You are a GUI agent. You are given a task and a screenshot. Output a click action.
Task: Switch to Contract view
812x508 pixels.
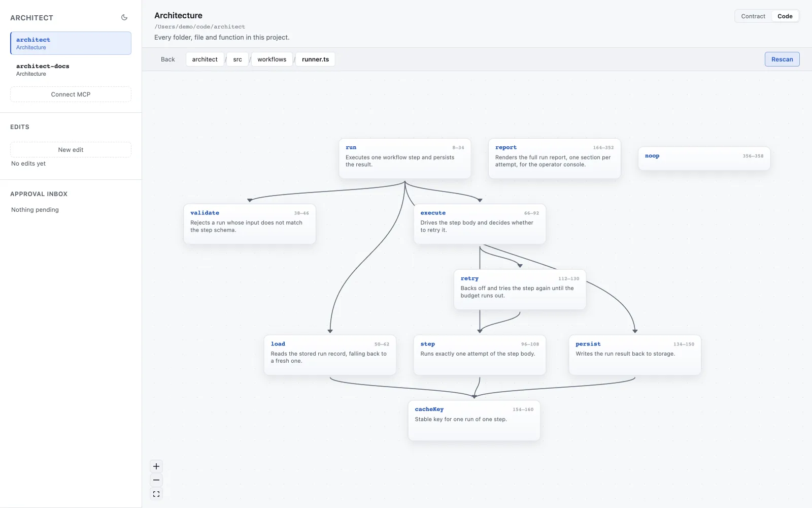[753, 16]
